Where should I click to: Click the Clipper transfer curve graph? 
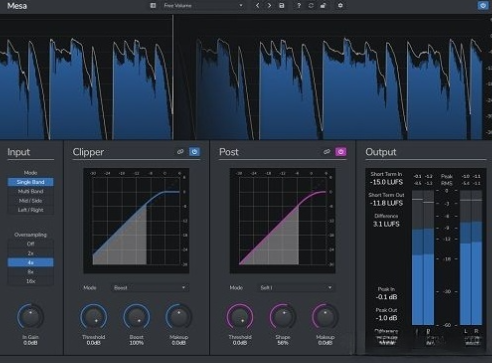tap(136, 221)
